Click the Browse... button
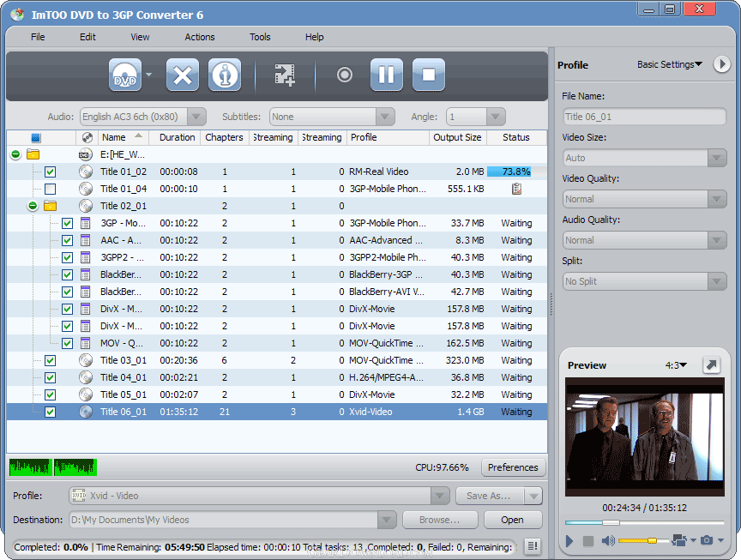Screen dimensions: 741x560 [440, 520]
